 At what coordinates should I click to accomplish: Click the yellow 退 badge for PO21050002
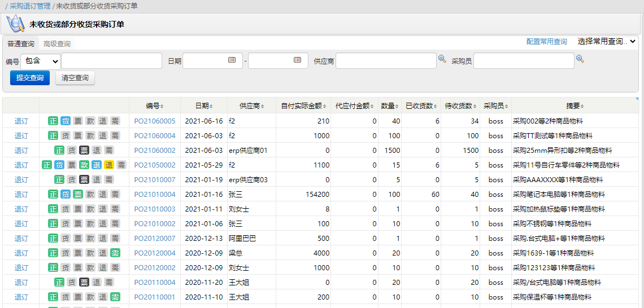click(109, 165)
